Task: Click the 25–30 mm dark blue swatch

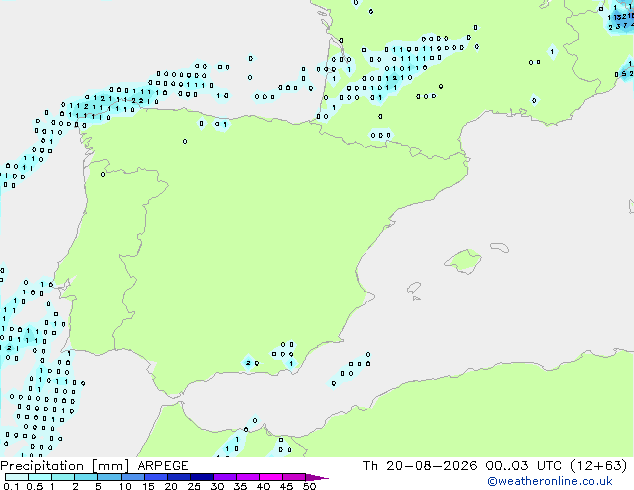Action: (x=202, y=477)
